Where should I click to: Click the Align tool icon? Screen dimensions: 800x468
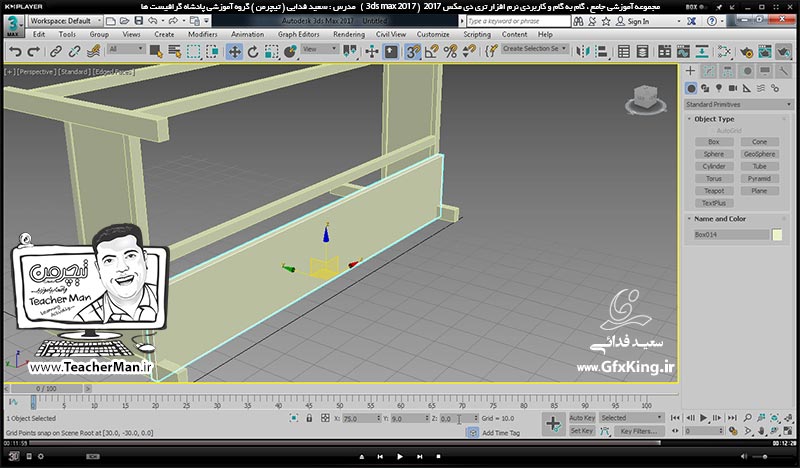(x=602, y=52)
